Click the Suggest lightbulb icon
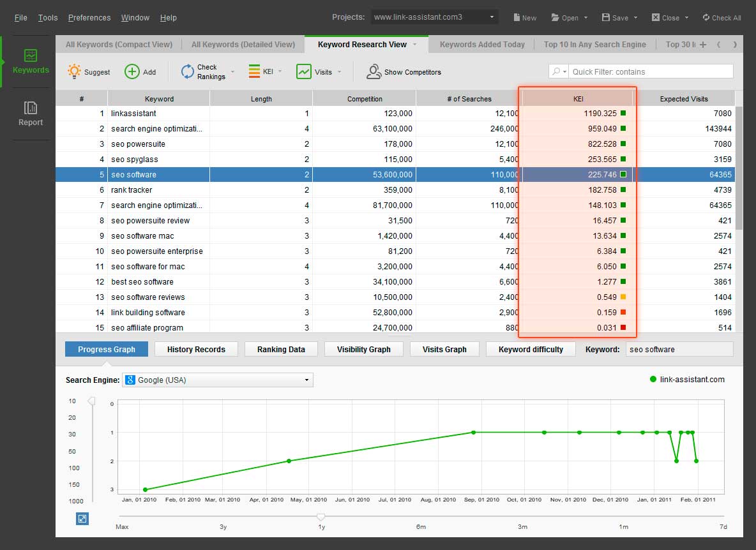The image size is (756, 550). click(75, 72)
